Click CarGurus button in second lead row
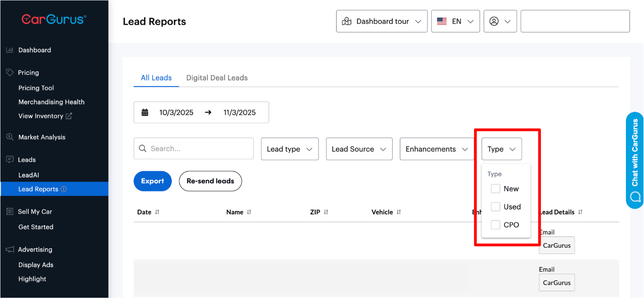Image resolution: width=644 pixels, height=300 pixels. [557, 283]
